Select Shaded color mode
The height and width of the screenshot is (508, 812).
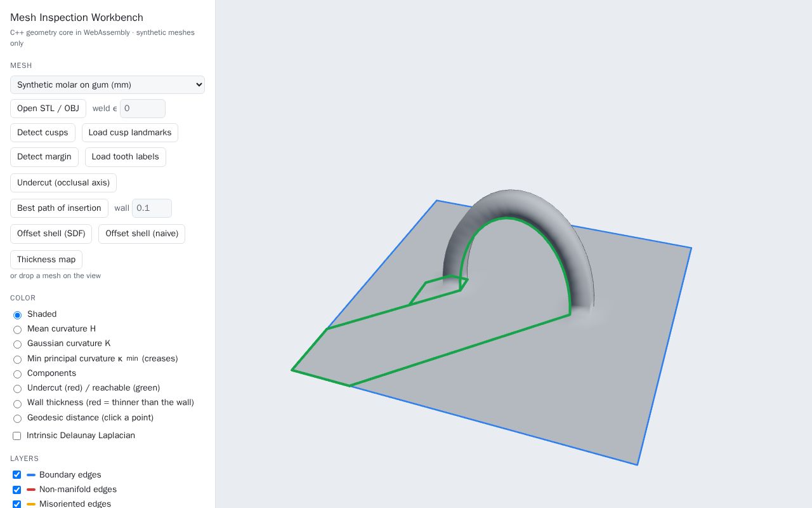[17, 315]
